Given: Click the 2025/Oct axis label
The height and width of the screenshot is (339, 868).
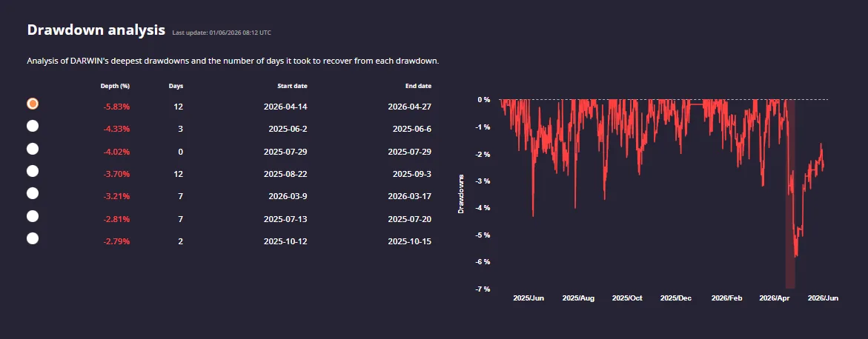Looking at the screenshot, I should (627, 298).
